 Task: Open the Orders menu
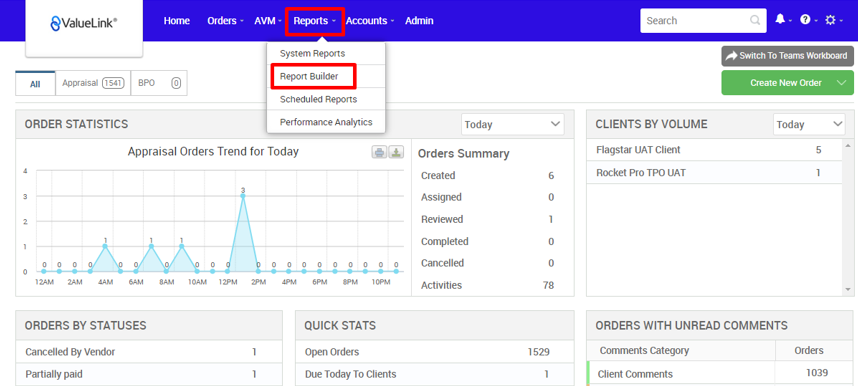click(x=225, y=21)
